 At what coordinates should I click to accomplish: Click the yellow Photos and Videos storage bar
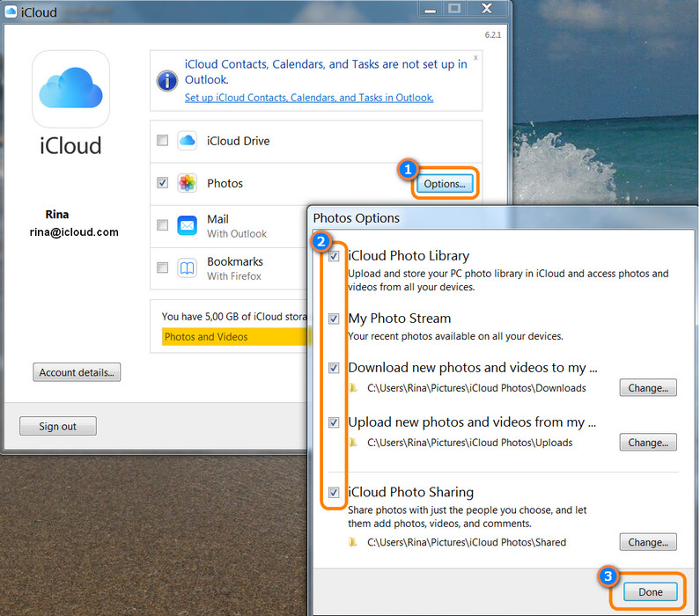click(235, 337)
